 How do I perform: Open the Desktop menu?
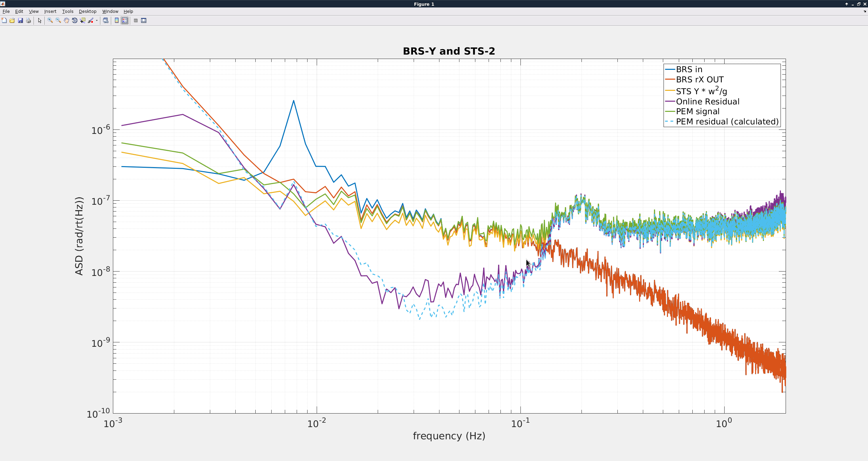click(x=87, y=12)
